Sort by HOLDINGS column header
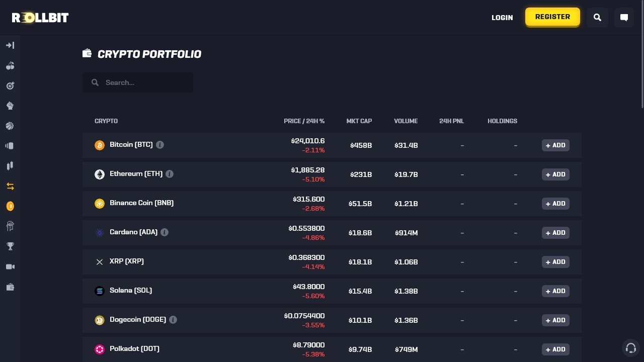 503,121
